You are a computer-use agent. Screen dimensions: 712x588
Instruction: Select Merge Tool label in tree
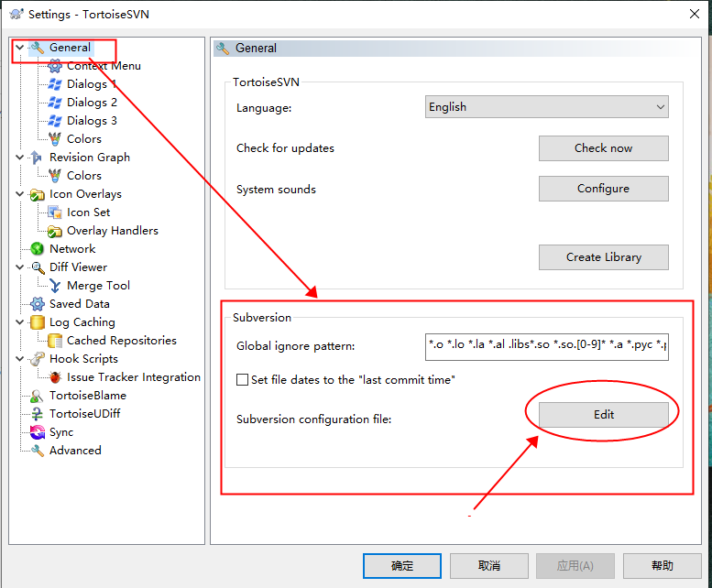pyautogui.click(x=99, y=286)
